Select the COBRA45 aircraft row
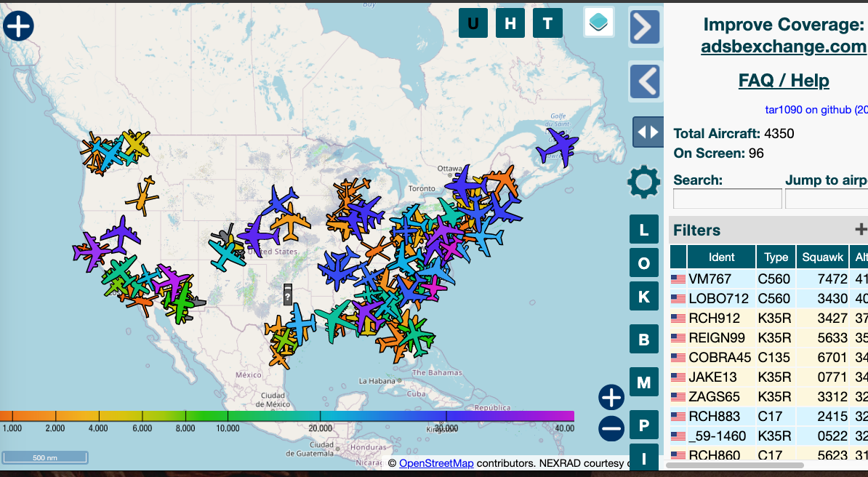This screenshot has height=477, width=868. (768, 358)
